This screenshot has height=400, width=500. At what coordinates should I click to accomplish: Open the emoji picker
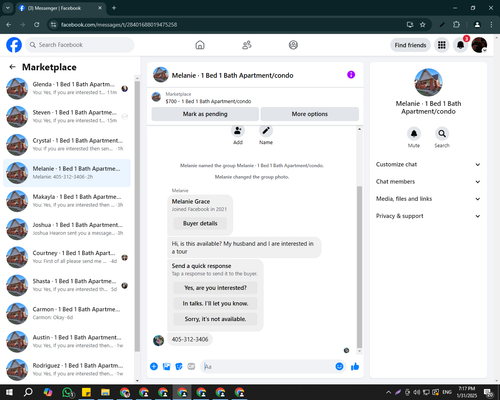339,367
